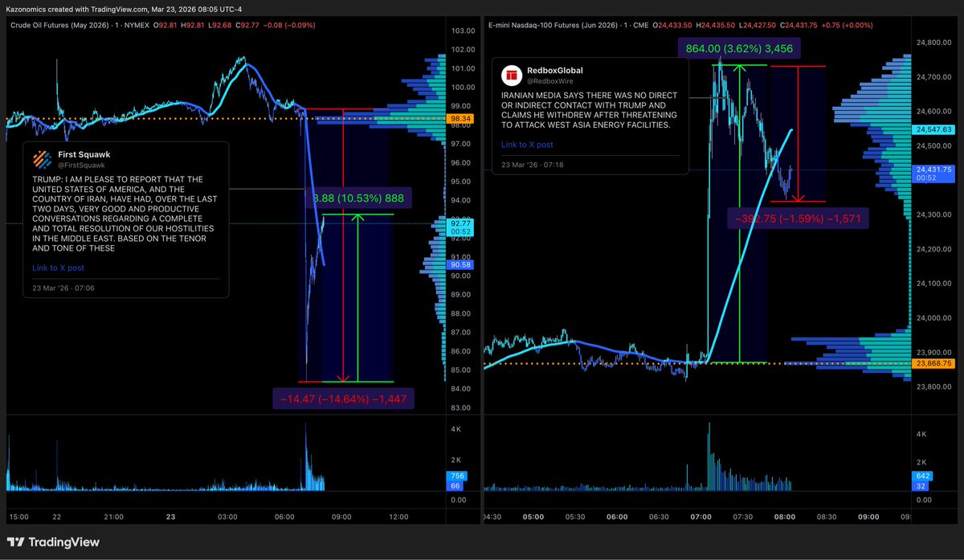This screenshot has height=560, width=964.
Task: Click the −392.75 (−1.59%) −1,571 measurement label
Action: tap(799, 218)
